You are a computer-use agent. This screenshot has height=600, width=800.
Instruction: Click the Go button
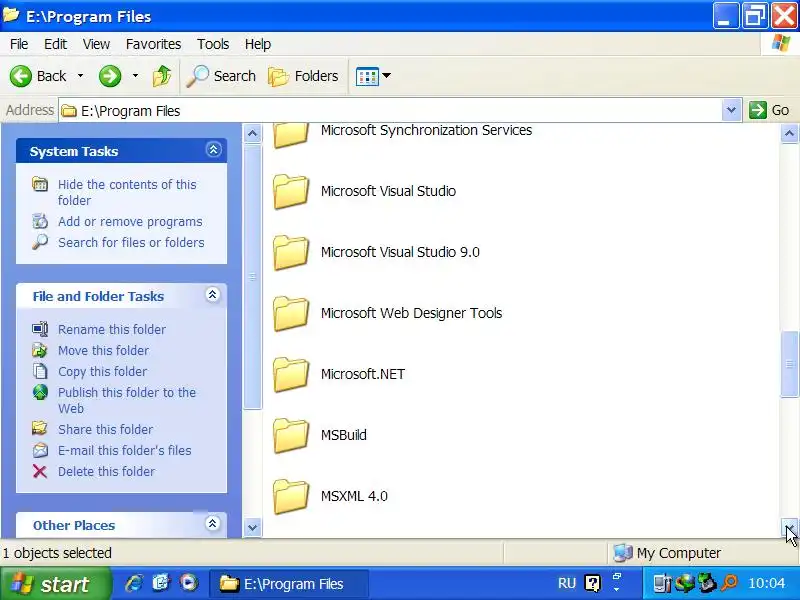pyautogui.click(x=769, y=110)
